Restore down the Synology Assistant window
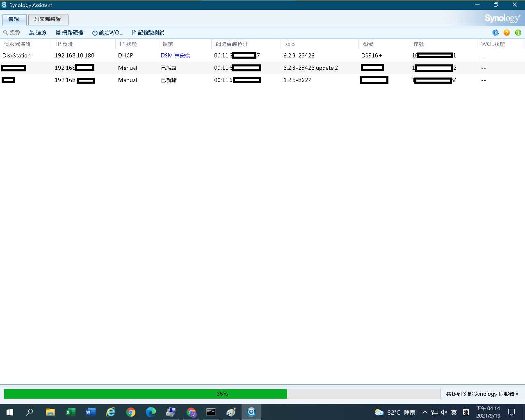Viewport: 525px width, 420px height. click(x=496, y=5)
